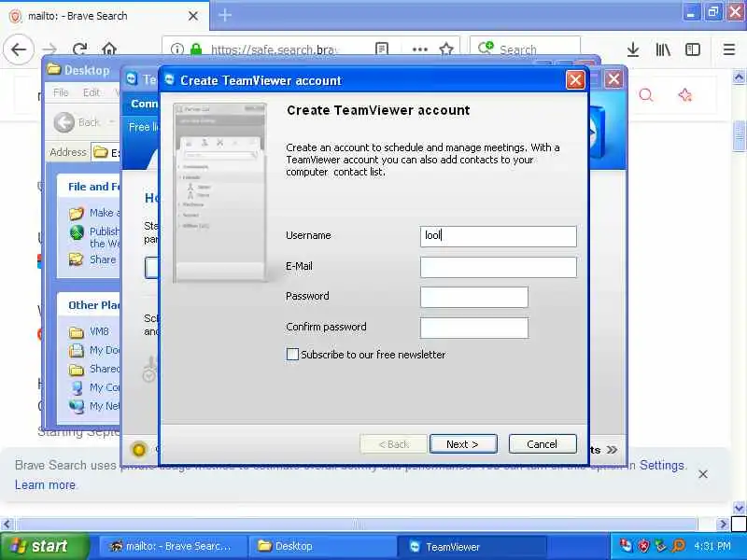Open page actions three-dot menu
Screen dimensions: 747x560
(419, 49)
